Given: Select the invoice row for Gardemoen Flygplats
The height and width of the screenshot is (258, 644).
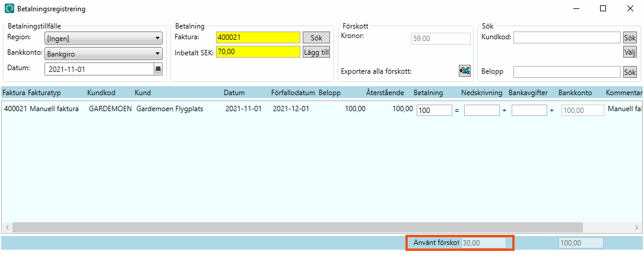Looking at the screenshot, I should coord(178,109).
